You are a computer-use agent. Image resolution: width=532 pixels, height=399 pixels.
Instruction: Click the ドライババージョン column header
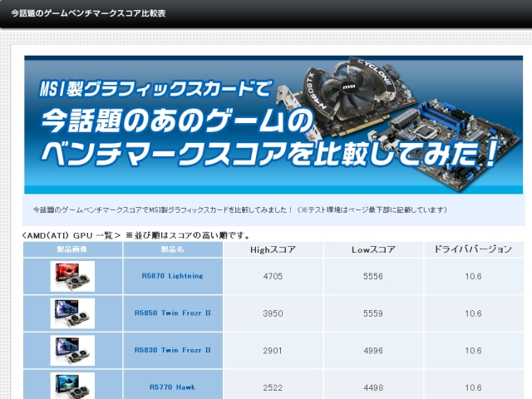[473, 249]
